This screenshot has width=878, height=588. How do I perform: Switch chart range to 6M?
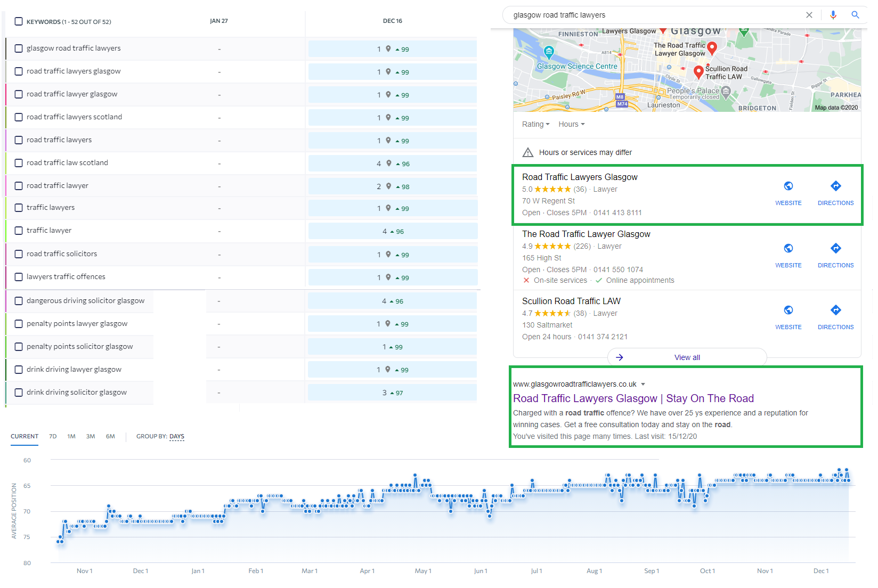[x=110, y=436]
